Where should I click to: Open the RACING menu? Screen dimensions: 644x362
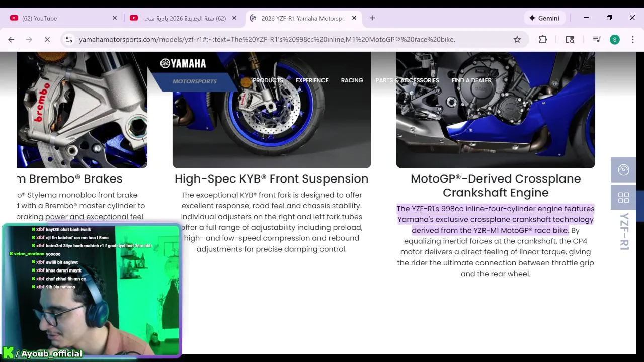[352, 80]
